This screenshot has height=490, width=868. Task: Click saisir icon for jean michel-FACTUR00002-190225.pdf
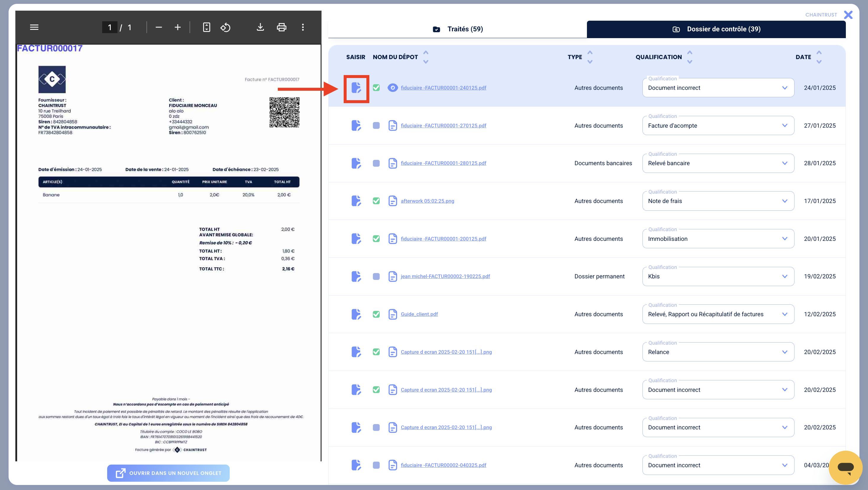(356, 277)
